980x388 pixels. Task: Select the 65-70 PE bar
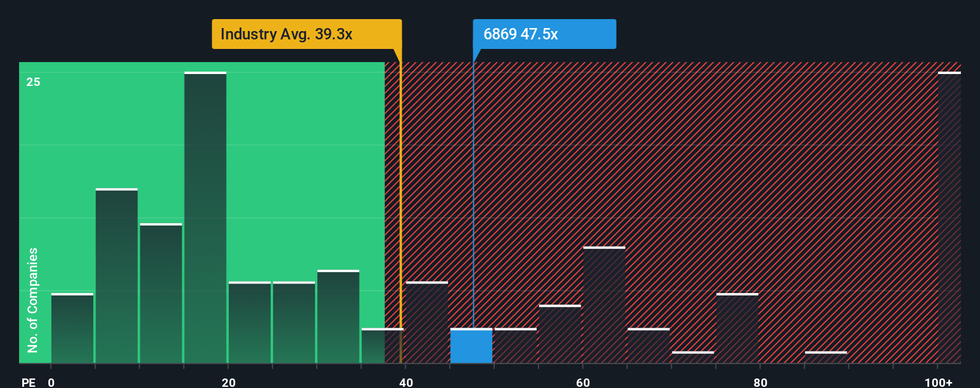[x=648, y=346]
